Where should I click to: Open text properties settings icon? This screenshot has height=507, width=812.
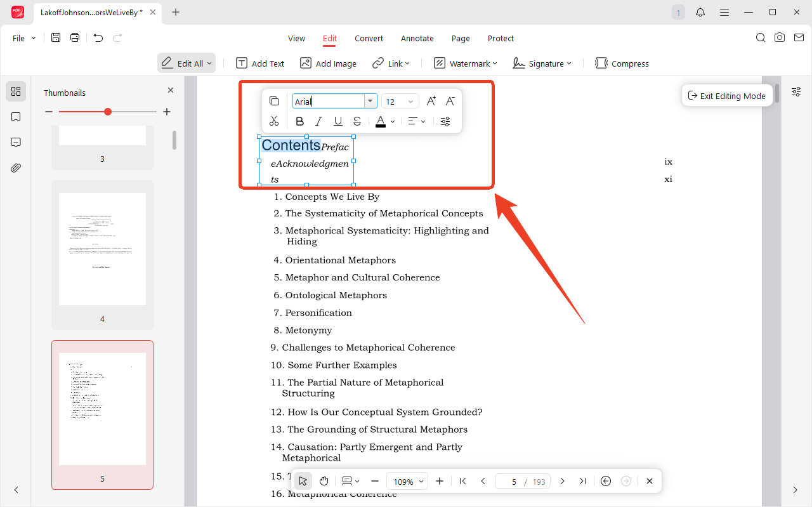[445, 121]
